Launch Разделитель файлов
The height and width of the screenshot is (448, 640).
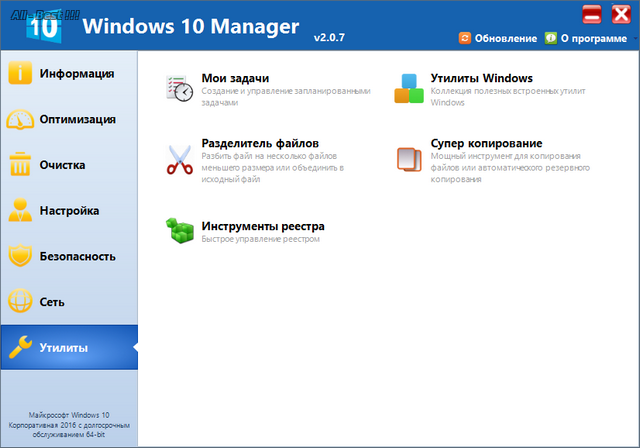260,143
